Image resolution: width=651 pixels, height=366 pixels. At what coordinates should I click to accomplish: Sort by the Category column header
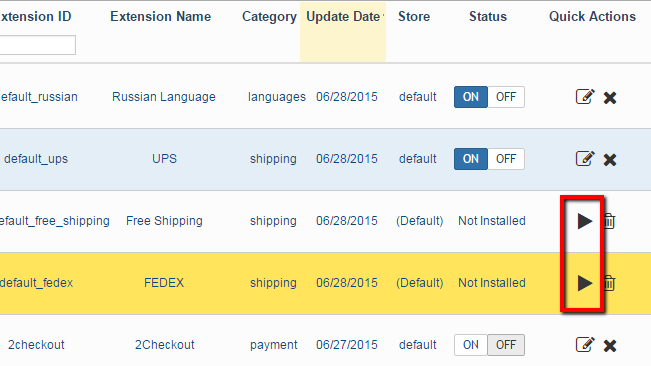coord(269,17)
